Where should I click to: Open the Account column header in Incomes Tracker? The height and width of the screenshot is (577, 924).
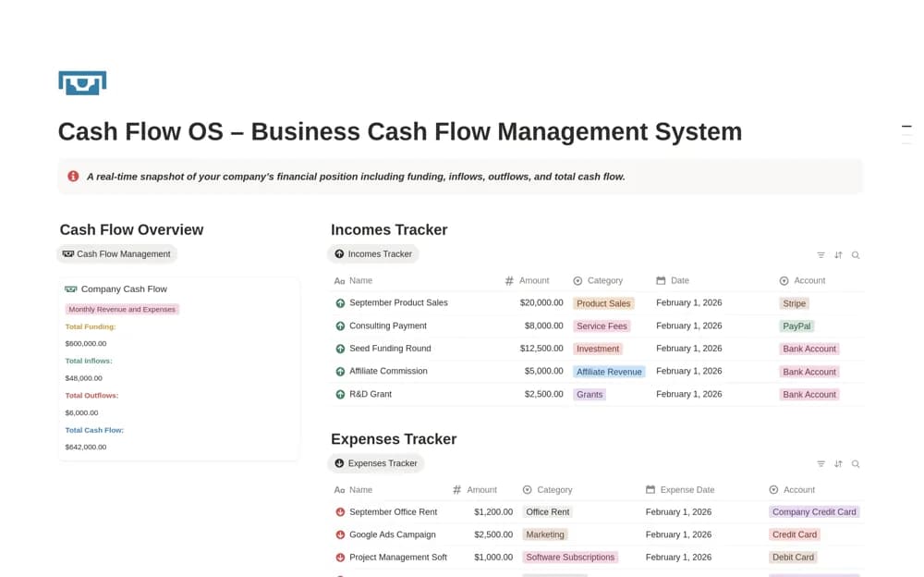pos(803,281)
